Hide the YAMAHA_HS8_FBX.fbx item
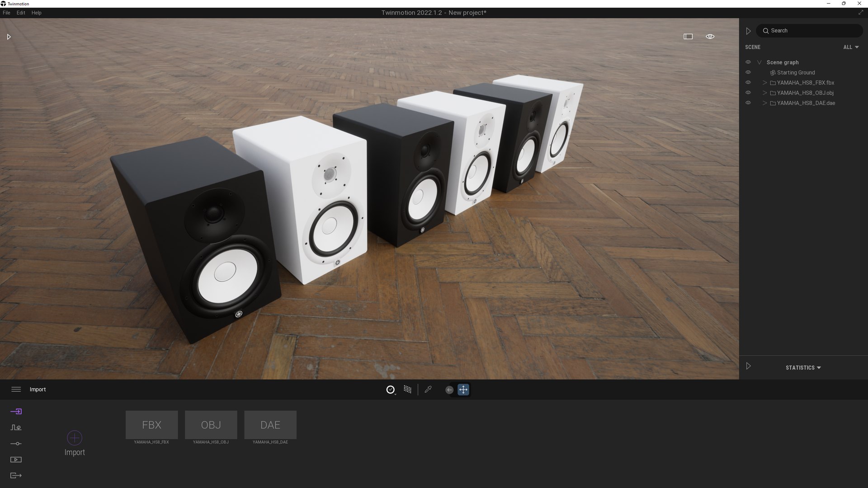This screenshot has width=868, height=488. pyautogui.click(x=748, y=83)
